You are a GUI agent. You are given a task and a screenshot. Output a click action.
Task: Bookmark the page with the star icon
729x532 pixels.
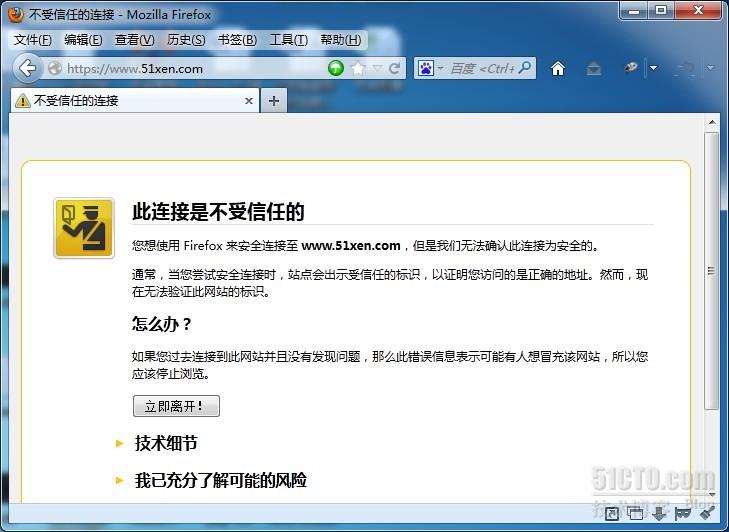point(358,68)
